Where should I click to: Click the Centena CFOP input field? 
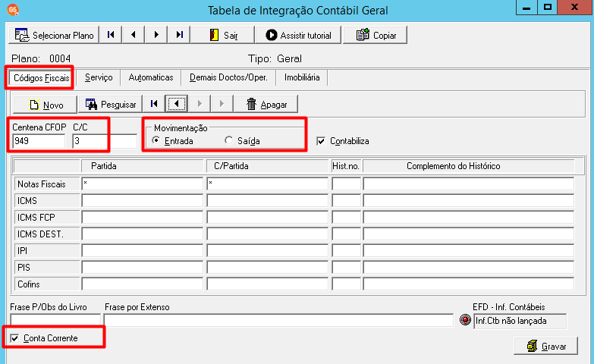[39, 141]
